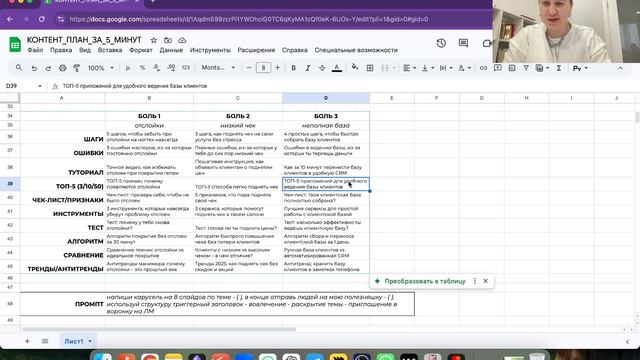Open text color picker
The height and width of the screenshot is (360, 640).
click(x=337, y=68)
